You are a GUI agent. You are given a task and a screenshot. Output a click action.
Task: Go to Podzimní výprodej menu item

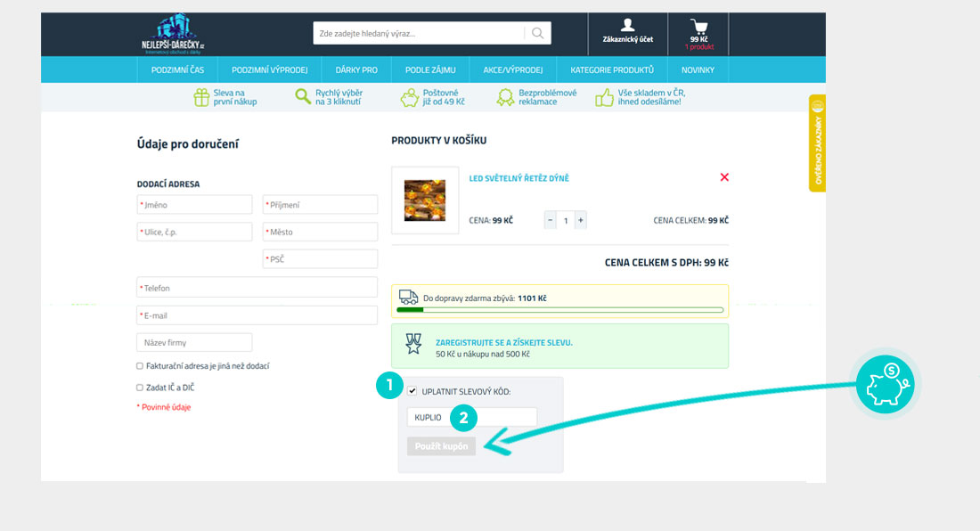[270, 69]
